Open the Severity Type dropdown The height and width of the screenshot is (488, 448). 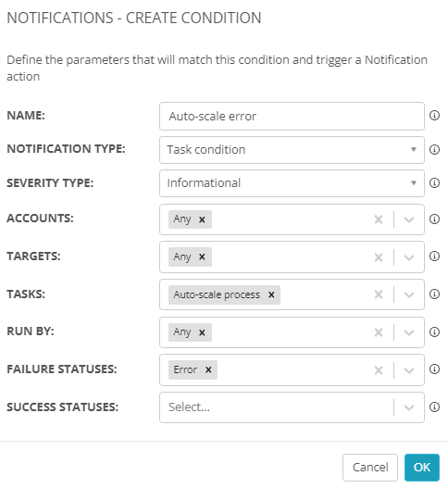pyautogui.click(x=292, y=183)
